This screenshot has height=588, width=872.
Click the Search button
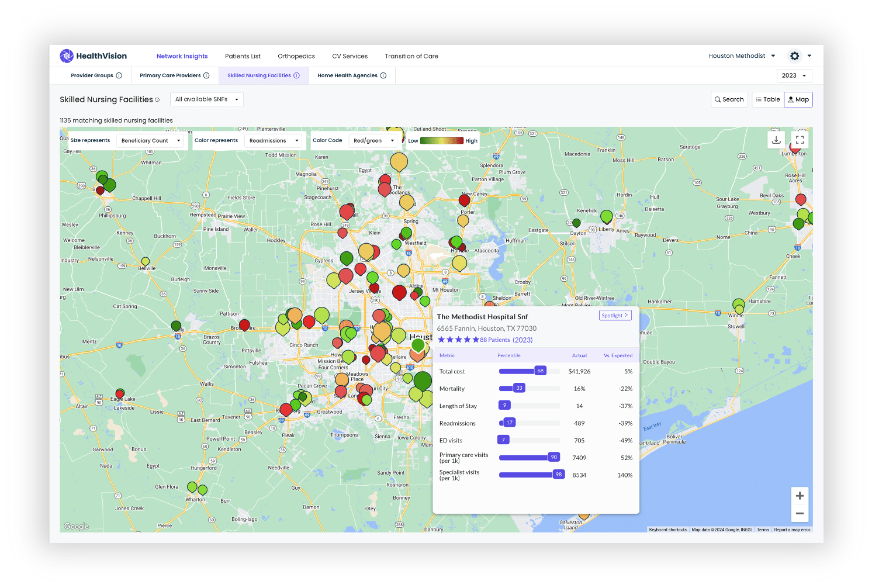[x=729, y=99]
